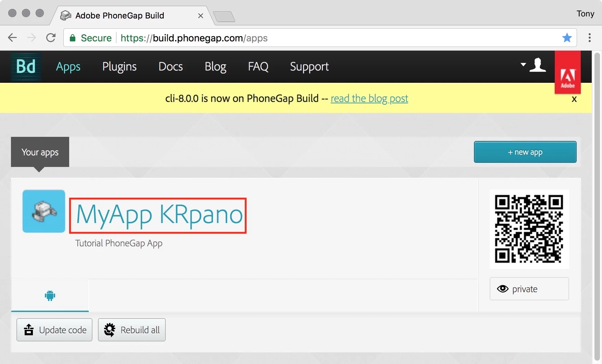Select the Your apps tab
Viewport: 602px width, 364px height.
(40, 152)
